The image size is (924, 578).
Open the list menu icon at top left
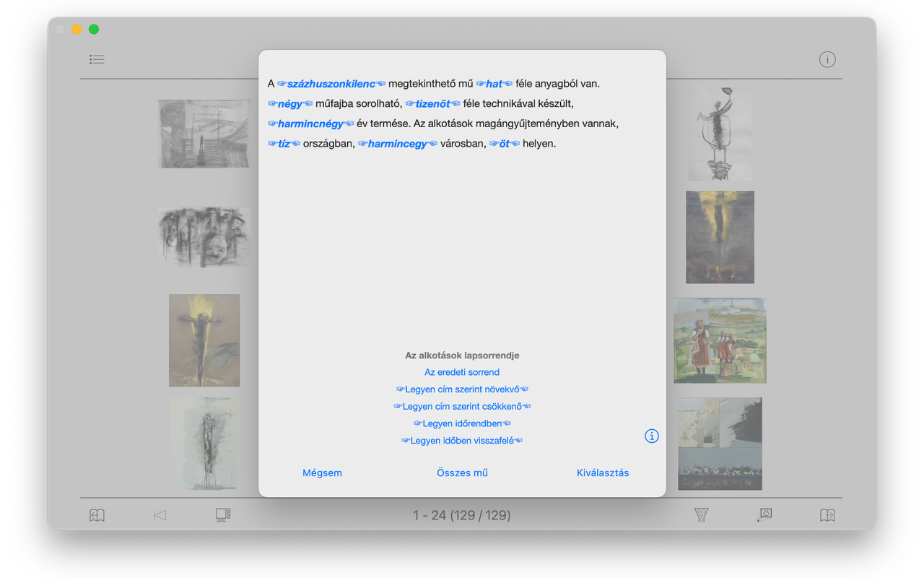pos(97,59)
